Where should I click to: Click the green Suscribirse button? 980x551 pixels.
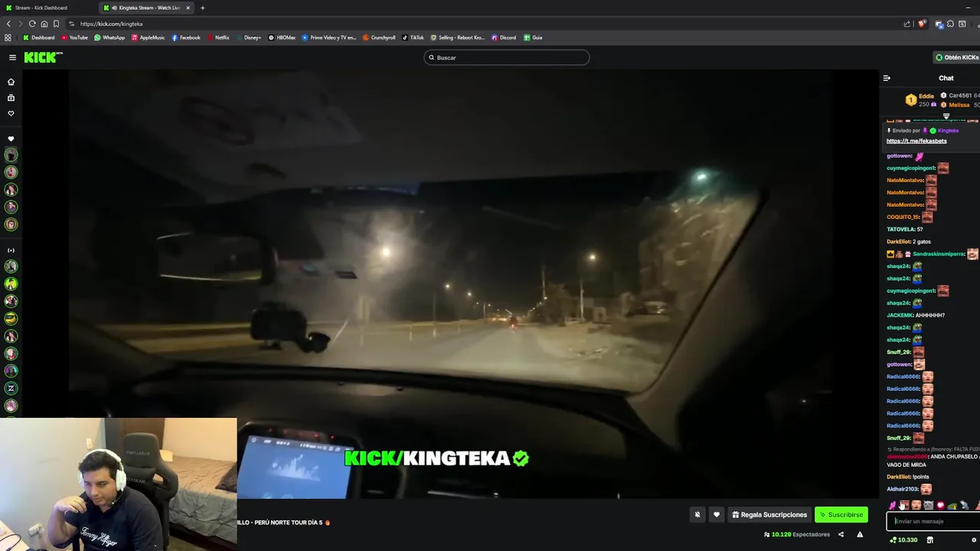pyautogui.click(x=841, y=515)
